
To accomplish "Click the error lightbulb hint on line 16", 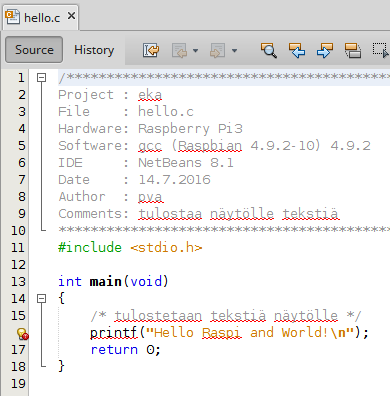I will coord(22,333).
